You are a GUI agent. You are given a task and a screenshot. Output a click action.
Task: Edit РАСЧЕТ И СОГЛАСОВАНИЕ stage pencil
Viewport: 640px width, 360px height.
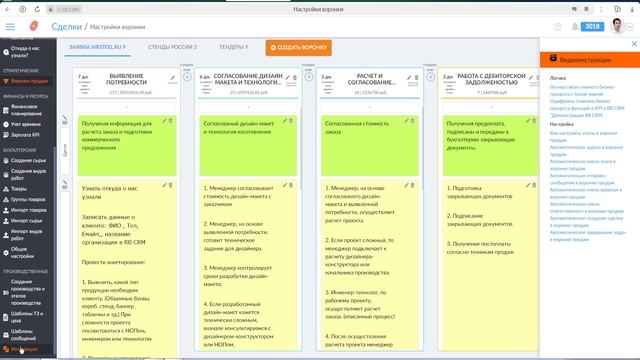(x=409, y=78)
